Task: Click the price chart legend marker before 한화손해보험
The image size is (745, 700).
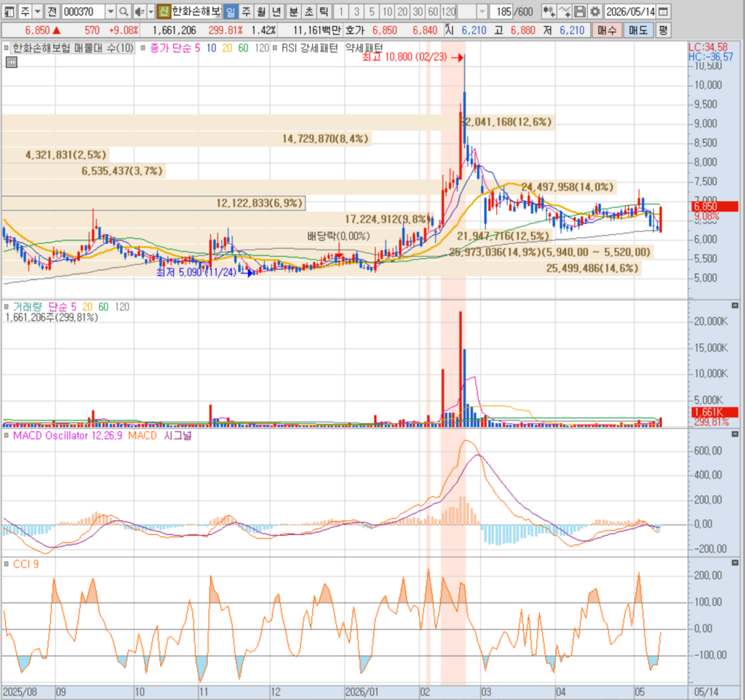Action: click(x=6, y=47)
